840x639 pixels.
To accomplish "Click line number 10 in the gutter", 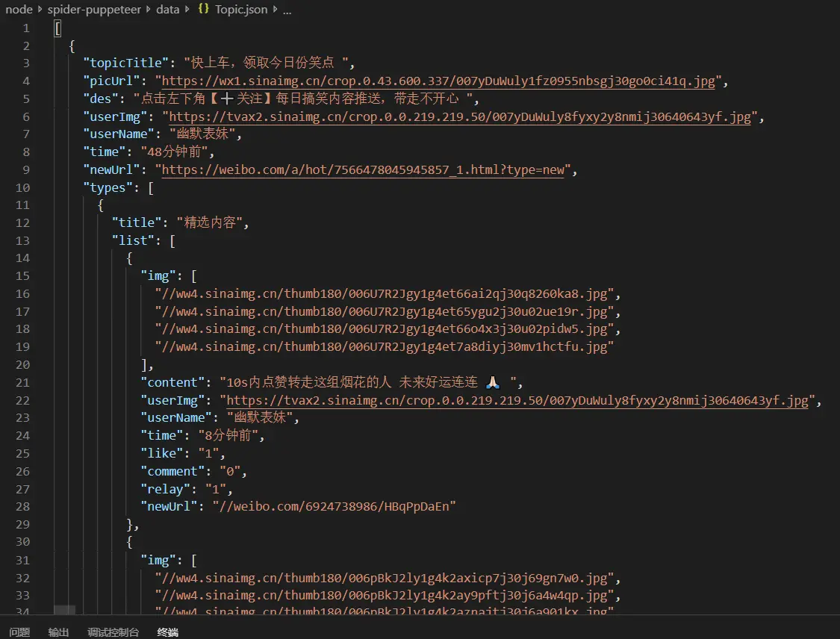I will pos(22,187).
